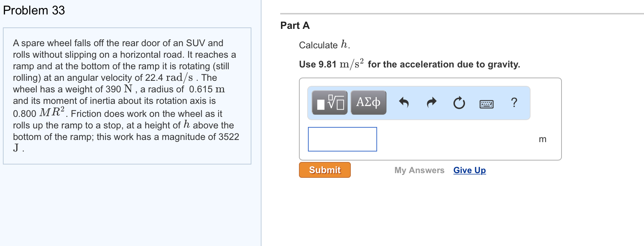The image size is (644, 246).
Task: Submit the answer with Submit button
Action: pos(325,170)
